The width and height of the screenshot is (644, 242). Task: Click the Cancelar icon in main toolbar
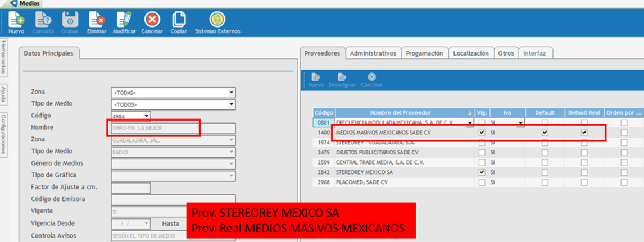click(152, 19)
